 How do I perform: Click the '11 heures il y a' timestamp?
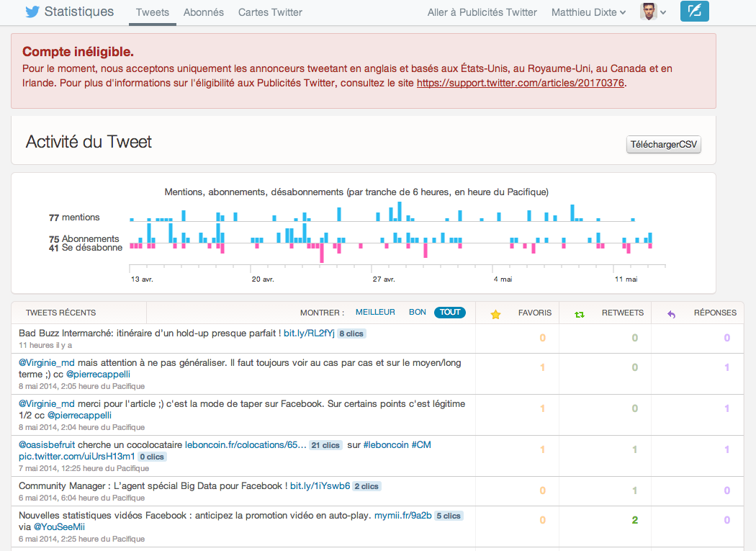(45, 346)
